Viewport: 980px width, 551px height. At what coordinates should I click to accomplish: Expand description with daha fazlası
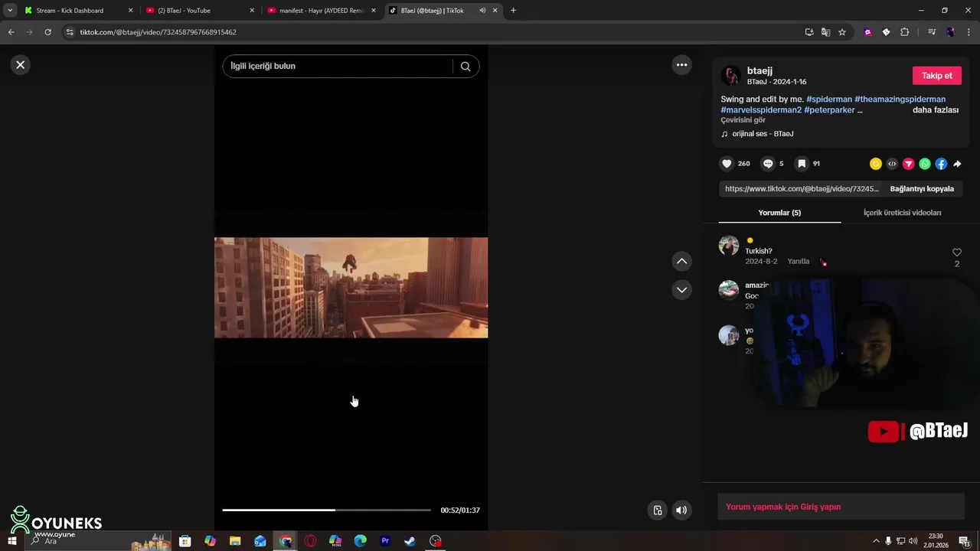936,110
